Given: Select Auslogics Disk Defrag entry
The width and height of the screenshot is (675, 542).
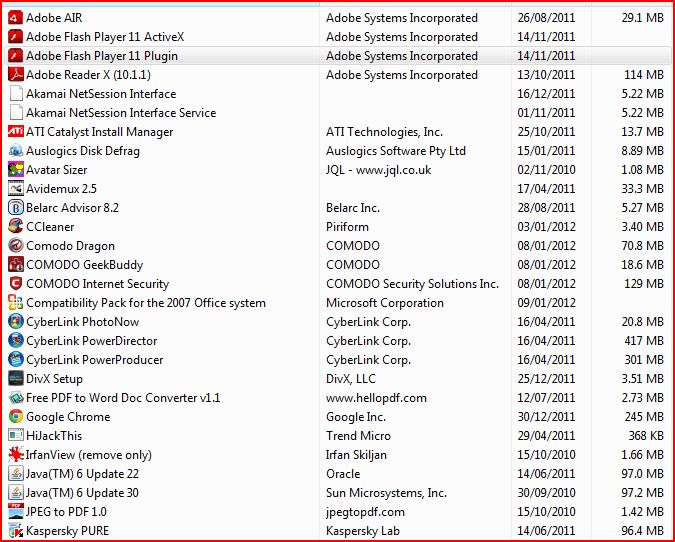Looking at the screenshot, I should coord(82,151).
